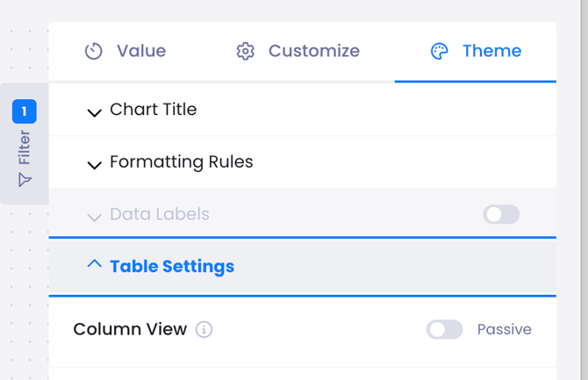Screen dimensions: 588x380
Task: Click the info icon next to Column View
Action: [204, 330]
